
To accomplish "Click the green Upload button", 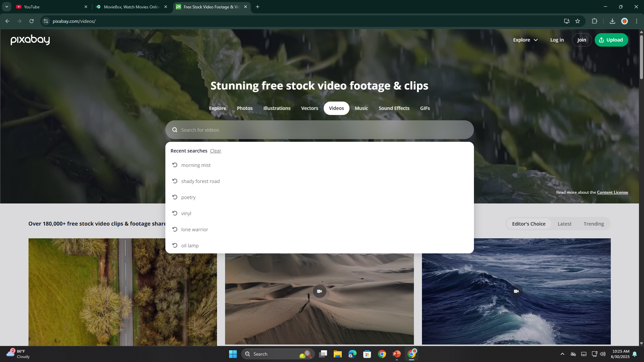I will [611, 40].
